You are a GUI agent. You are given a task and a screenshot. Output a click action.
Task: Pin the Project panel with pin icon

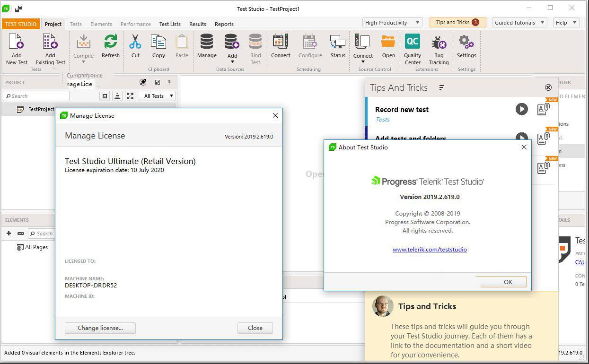pos(169,82)
